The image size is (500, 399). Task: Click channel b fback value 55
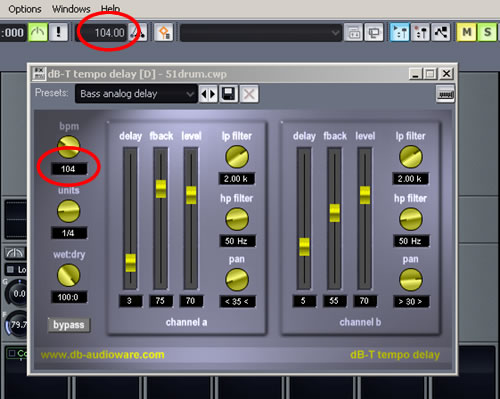coord(334,301)
